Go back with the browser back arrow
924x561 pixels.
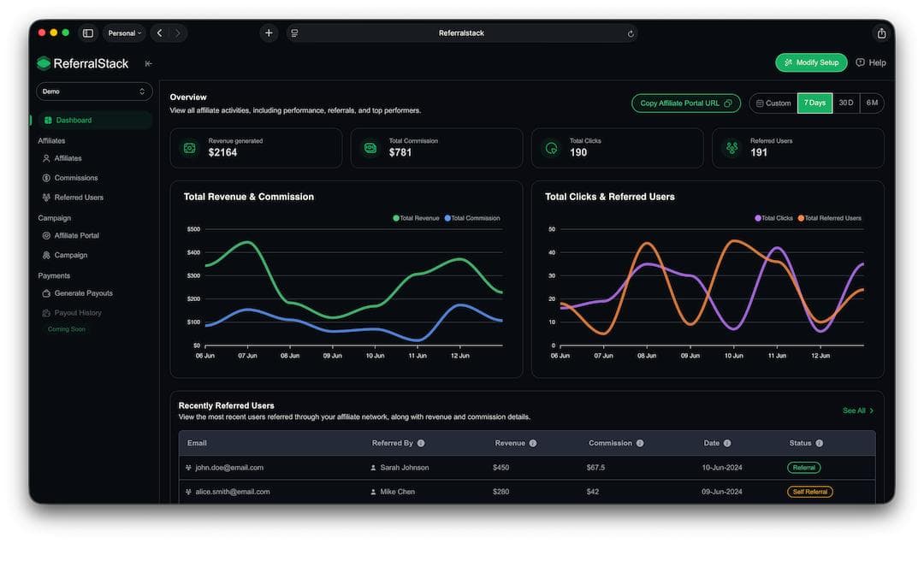pyautogui.click(x=160, y=33)
